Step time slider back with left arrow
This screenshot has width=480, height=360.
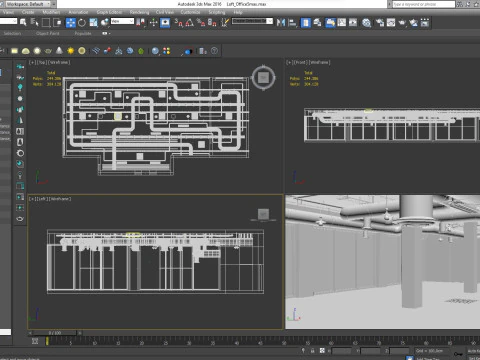click(30, 333)
